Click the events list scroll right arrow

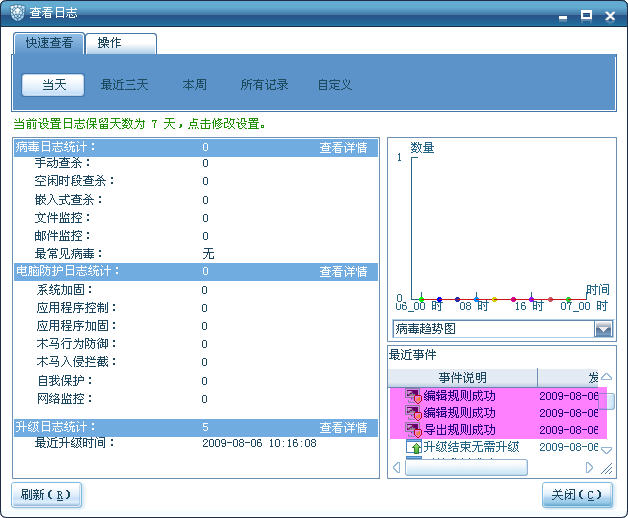click(589, 468)
